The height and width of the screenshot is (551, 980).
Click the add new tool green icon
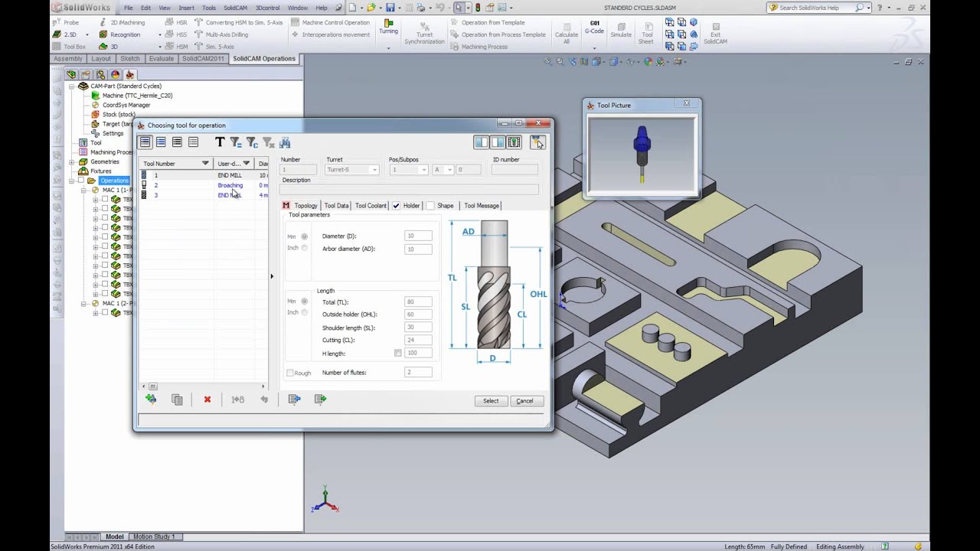click(x=151, y=399)
